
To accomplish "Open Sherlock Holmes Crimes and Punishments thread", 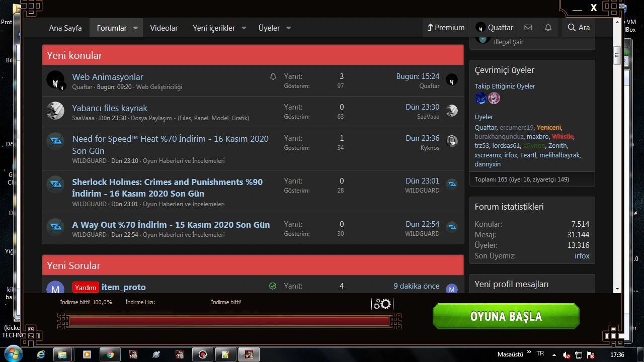I will (167, 188).
